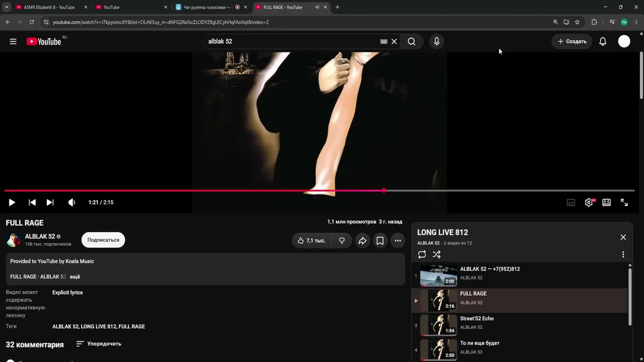644x362 pixels.
Task: Enter full screen mode
Action: pyautogui.click(x=624, y=202)
